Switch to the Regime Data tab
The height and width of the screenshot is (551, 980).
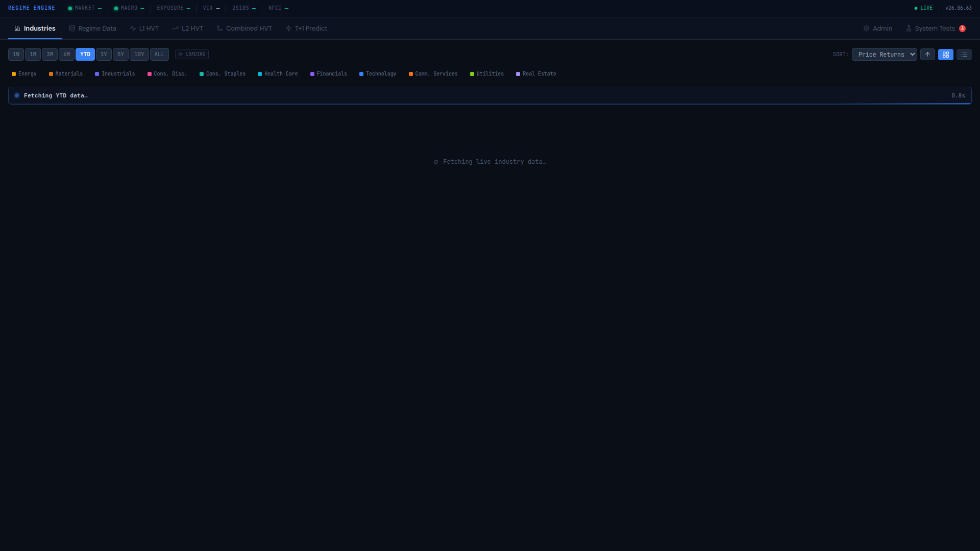click(93, 29)
